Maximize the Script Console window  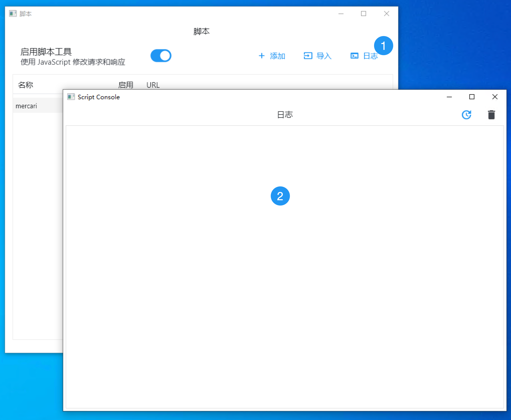coord(472,97)
